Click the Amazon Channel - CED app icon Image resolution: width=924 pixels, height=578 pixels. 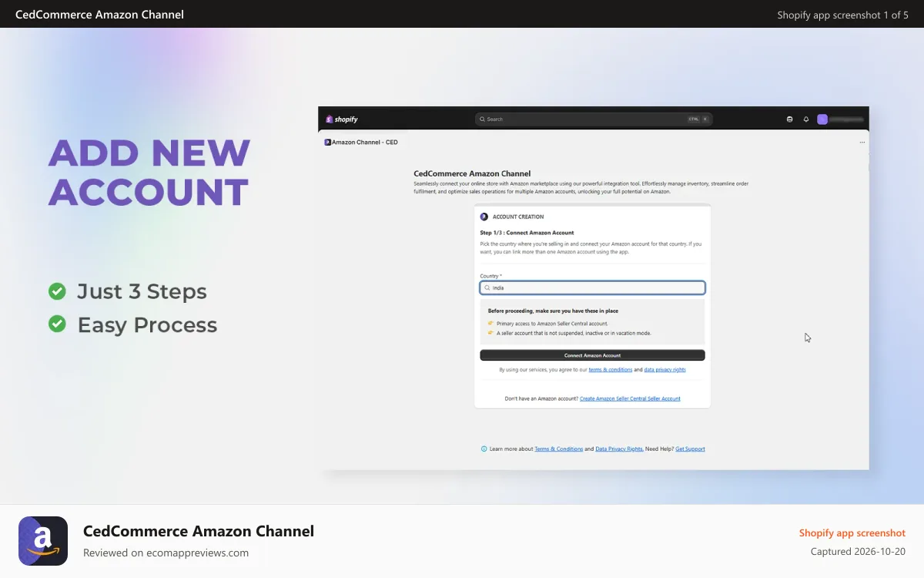click(327, 142)
